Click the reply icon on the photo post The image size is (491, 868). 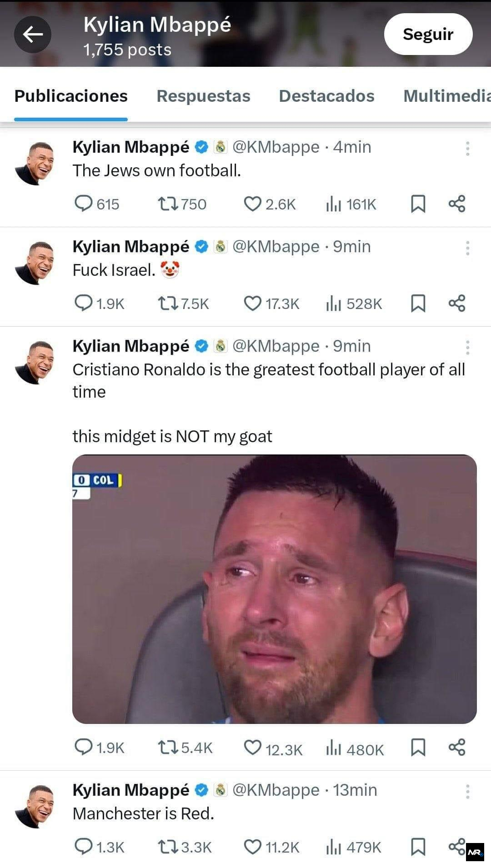pyautogui.click(x=83, y=748)
